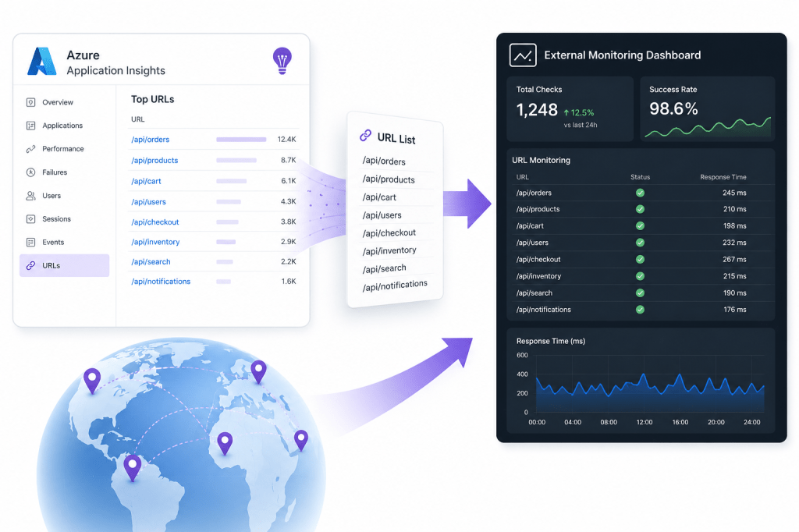Click the chart icon beside External Monitoring Dashboard

(522, 55)
